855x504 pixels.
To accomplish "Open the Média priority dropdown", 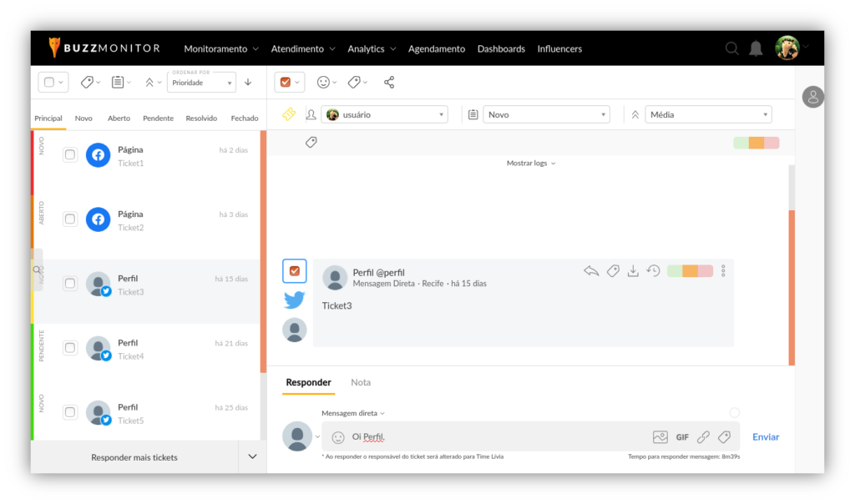I will 706,114.
